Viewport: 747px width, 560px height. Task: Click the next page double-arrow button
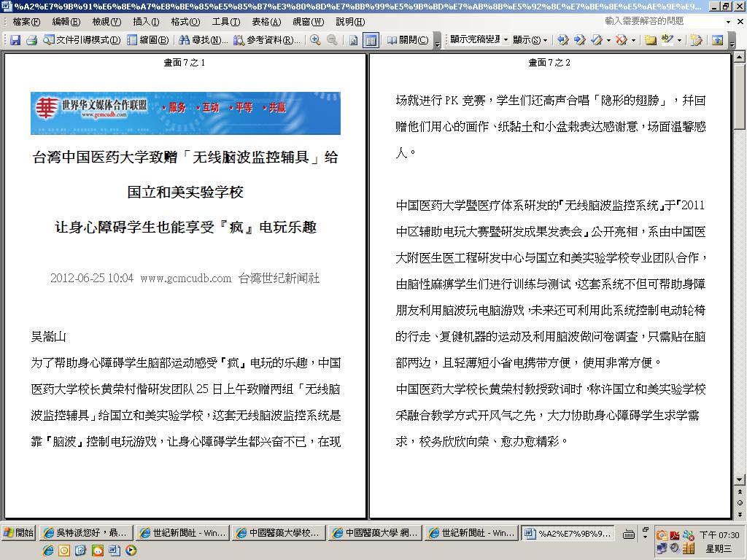pos(740,514)
